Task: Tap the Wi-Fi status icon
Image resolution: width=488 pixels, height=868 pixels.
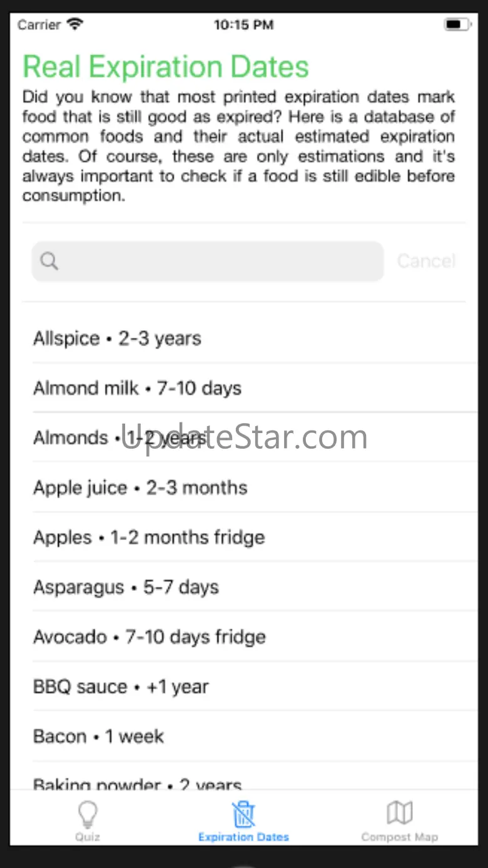Action: tap(76, 25)
